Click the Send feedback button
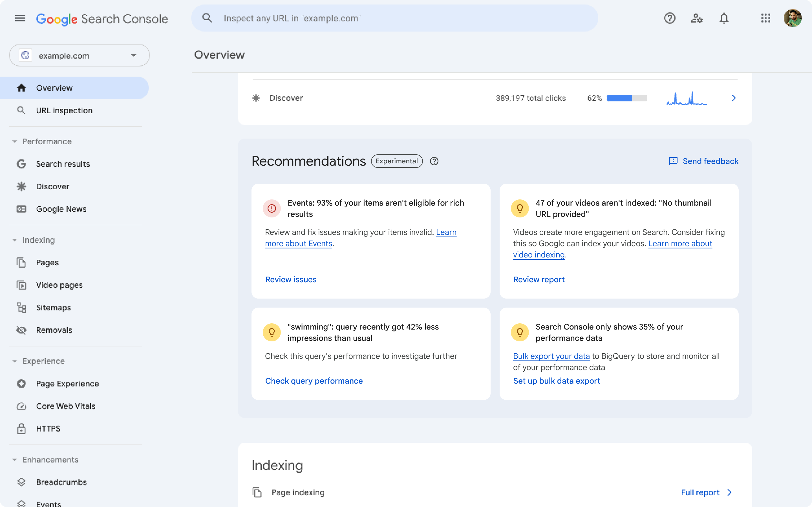This screenshot has height=507, width=812. tap(704, 161)
